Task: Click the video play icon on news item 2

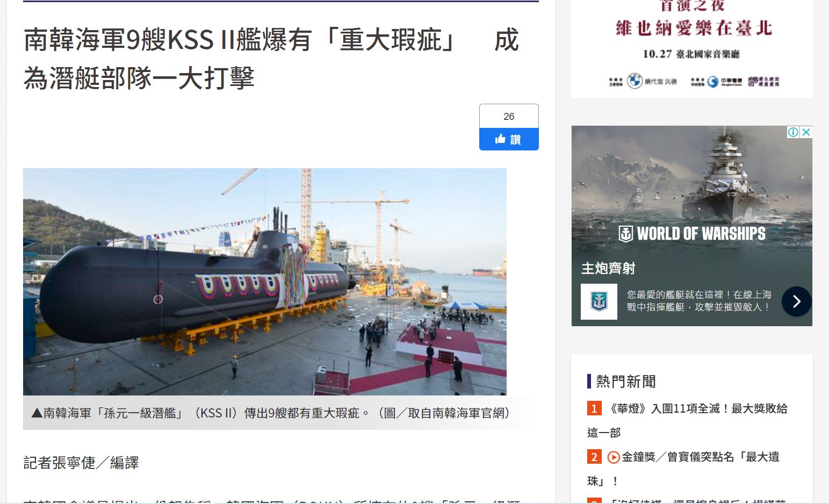Action: point(614,457)
